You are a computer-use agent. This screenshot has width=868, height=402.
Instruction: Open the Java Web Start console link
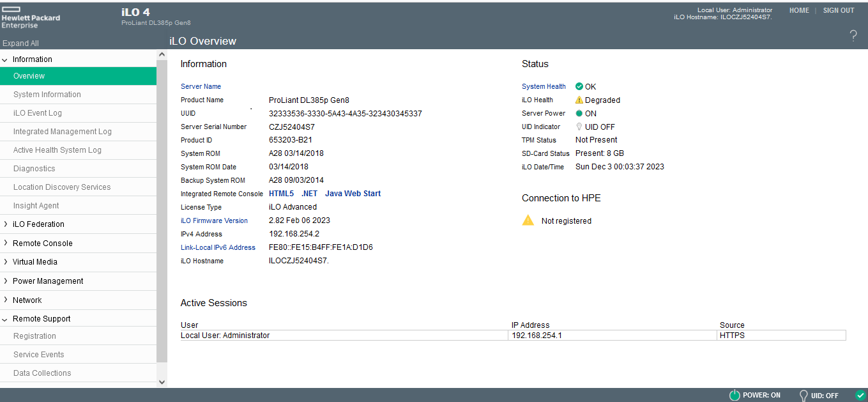click(x=353, y=194)
